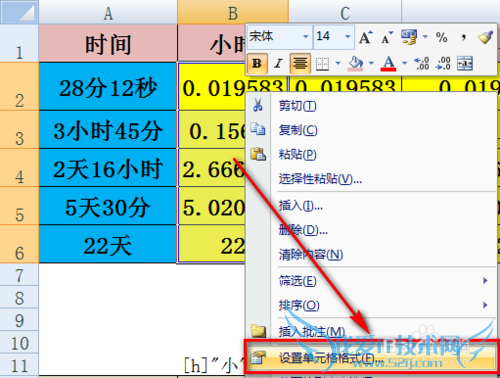Click cell 3小时45分
The width and height of the screenshot is (500, 378).
tap(108, 129)
